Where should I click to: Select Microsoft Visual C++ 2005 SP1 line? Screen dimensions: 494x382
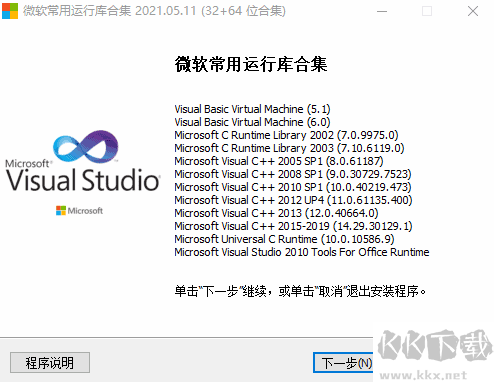click(279, 161)
